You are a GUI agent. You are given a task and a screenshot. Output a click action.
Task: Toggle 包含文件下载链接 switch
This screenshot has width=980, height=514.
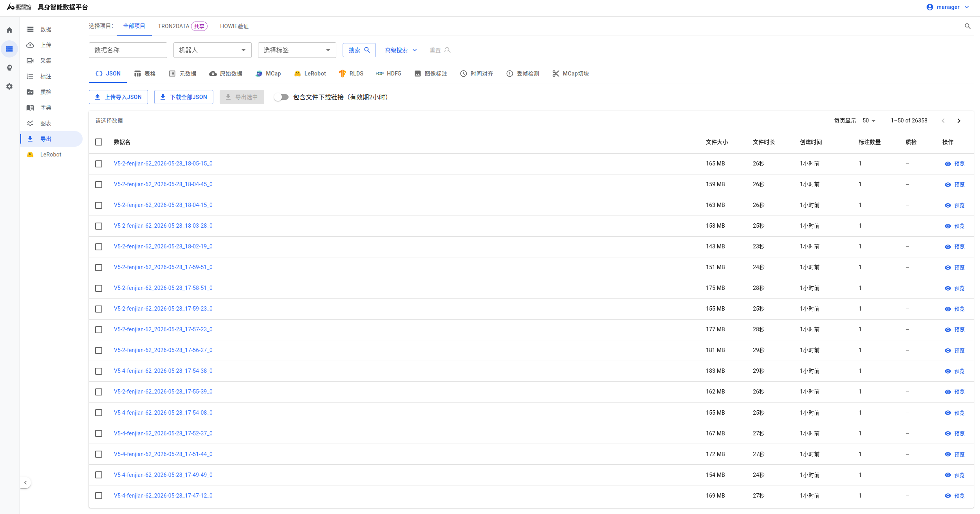(282, 97)
